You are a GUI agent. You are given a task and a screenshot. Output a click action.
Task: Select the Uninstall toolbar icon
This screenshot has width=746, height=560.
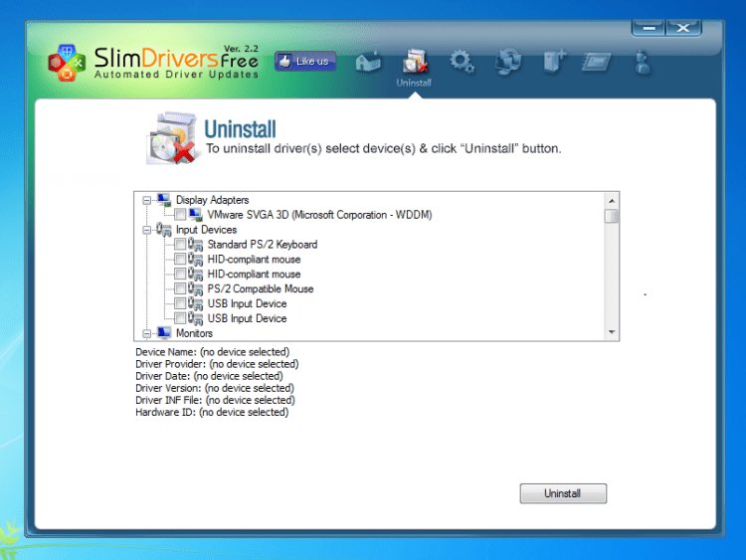click(415, 62)
